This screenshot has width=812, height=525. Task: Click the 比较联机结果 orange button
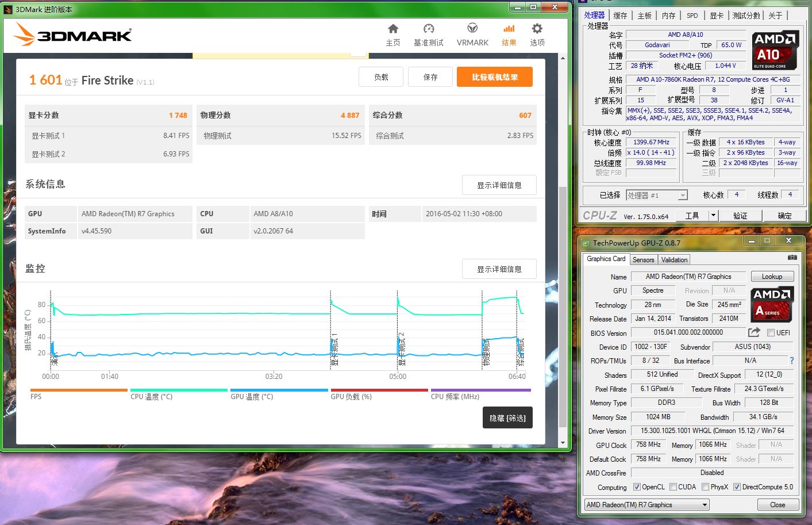494,76
